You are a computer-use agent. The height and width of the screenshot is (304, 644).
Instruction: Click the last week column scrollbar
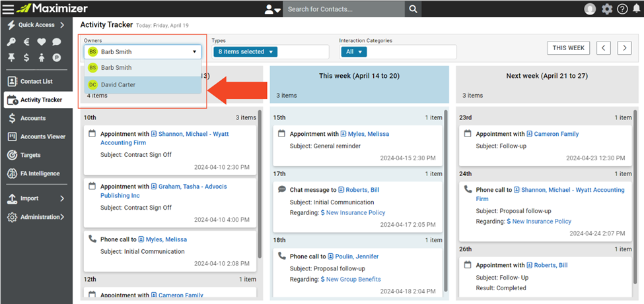260,184
